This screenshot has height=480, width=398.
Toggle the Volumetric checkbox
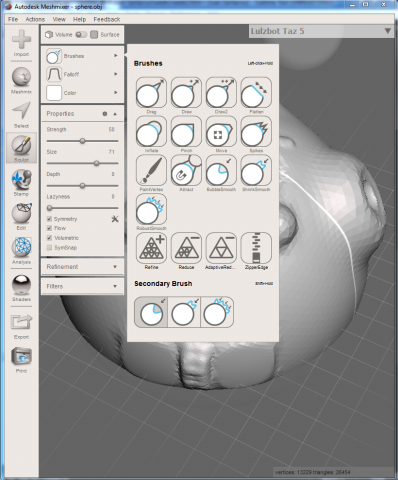click(x=49, y=238)
